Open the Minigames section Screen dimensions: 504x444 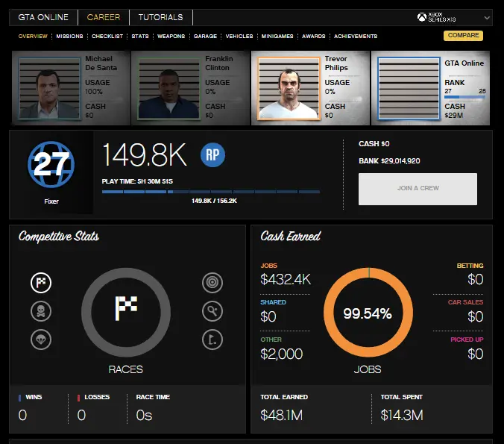click(277, 36)
